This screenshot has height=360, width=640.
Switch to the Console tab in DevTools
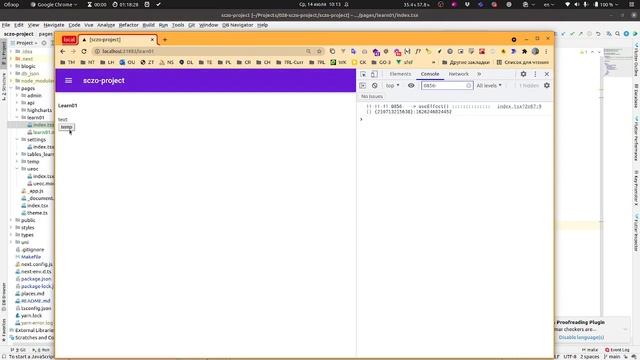430,74
